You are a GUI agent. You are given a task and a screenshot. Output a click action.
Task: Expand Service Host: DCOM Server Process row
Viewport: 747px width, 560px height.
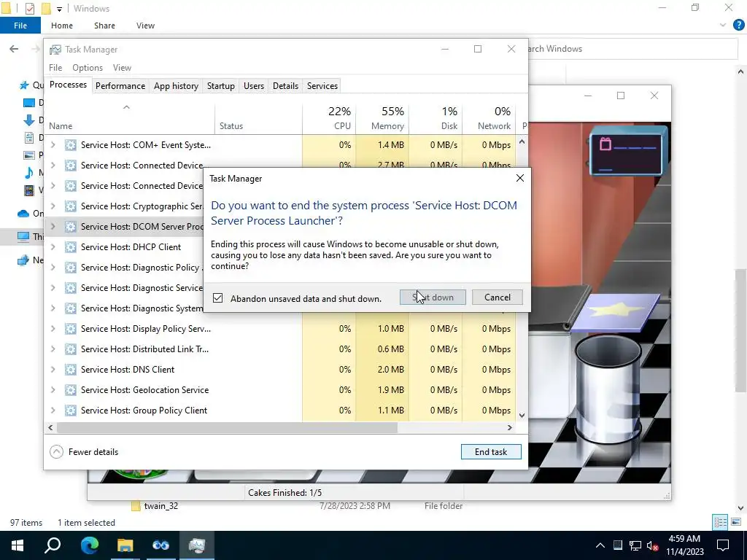coord(53,227)
